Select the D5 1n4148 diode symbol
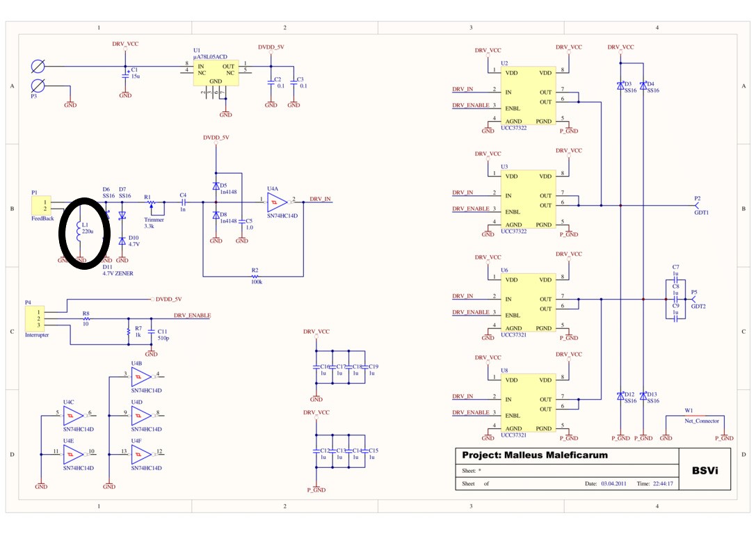 (x=216, y=186)
